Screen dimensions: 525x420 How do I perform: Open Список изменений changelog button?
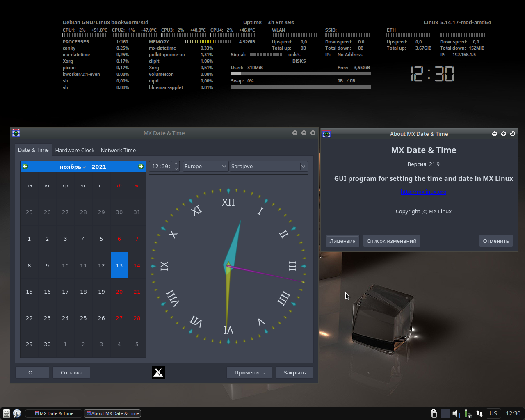point(391,241)
